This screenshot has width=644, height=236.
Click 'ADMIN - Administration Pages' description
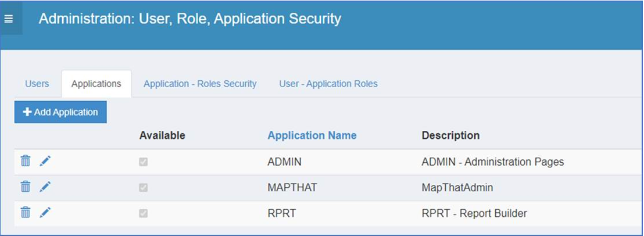[492, 162]
